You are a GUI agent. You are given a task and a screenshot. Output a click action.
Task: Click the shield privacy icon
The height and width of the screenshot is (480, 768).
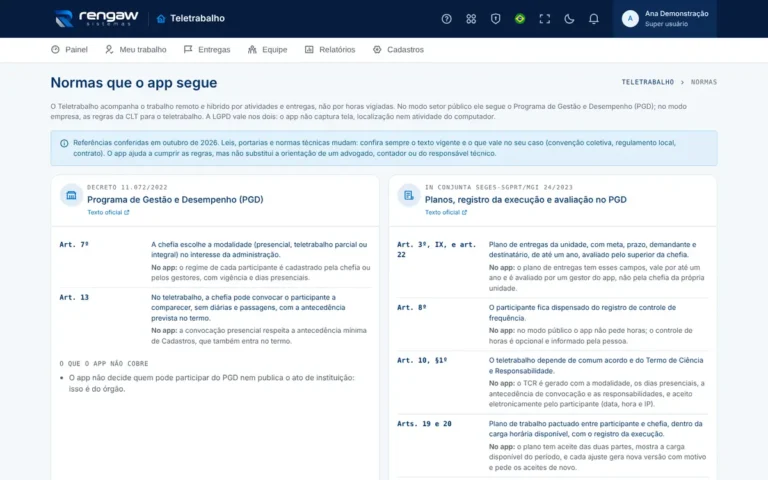tap(495, 19)
